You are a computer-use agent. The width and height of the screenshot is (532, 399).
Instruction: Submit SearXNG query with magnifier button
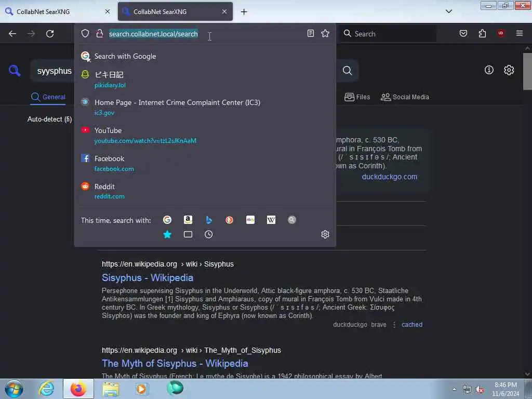(347, 71)
